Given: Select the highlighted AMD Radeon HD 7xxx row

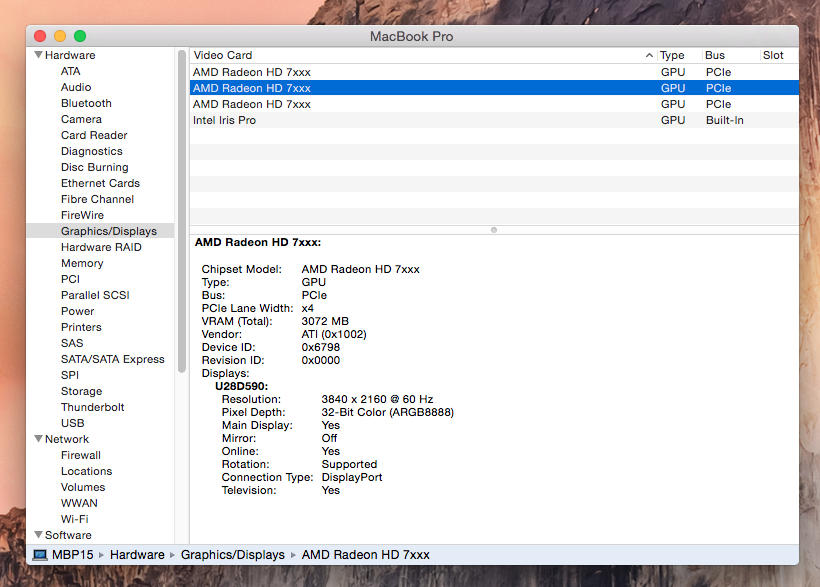Looking at the screenshot, I should [494, 88].
